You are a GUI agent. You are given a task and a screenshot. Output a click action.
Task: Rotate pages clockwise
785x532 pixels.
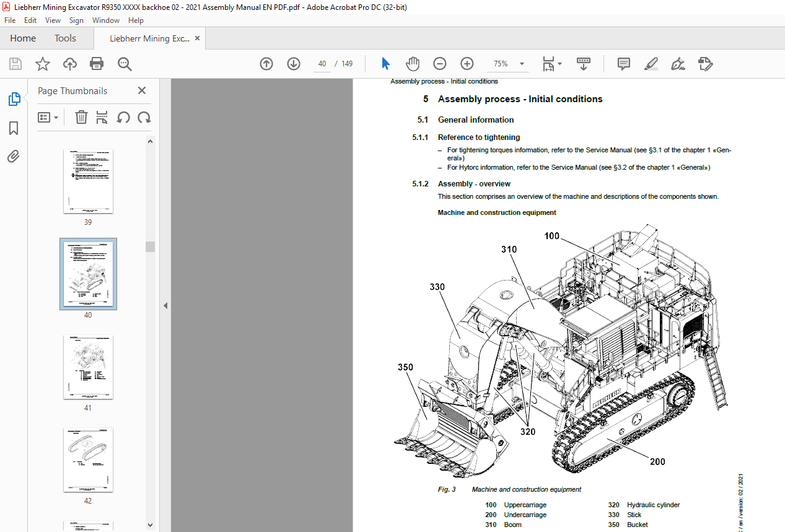click(x=144, y=118)
